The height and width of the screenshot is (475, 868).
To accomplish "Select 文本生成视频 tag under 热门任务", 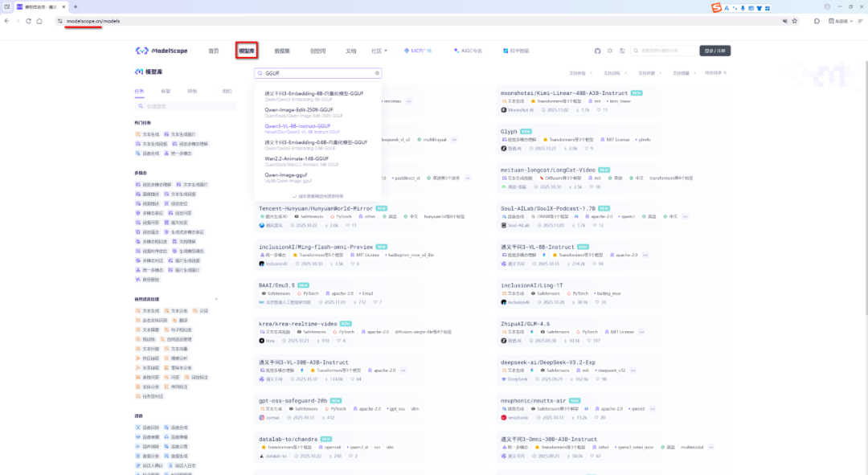I will pos(151,144).
